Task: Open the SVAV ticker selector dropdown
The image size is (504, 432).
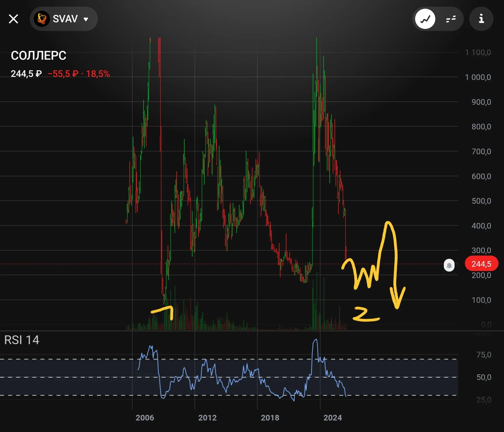Action: click(64, 19)
